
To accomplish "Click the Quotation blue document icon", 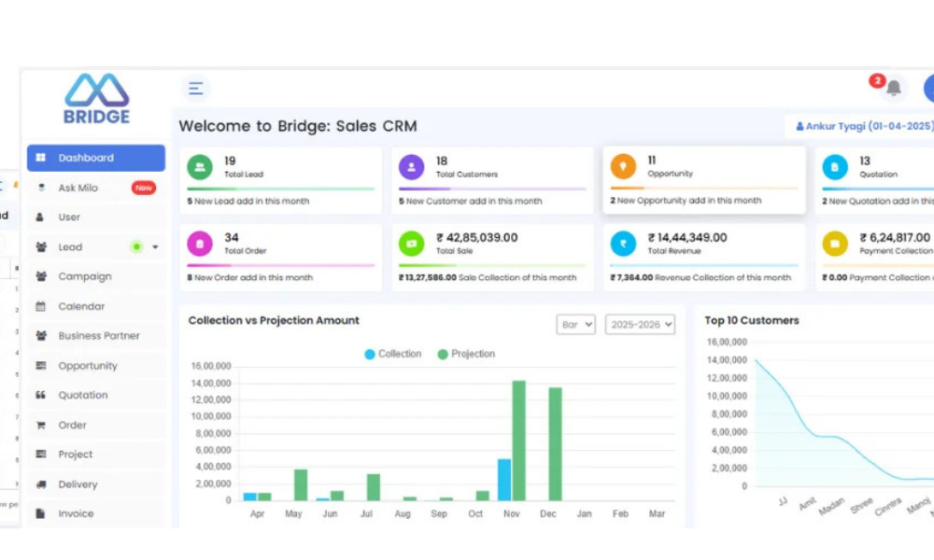I will click(x=835, y=167).
